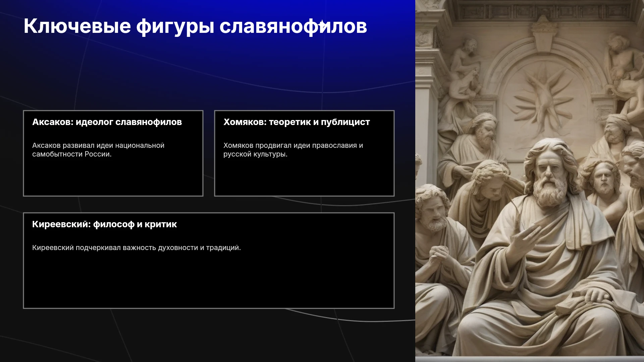Select the title "Ключевые фигуры славянофилов"
Viewport: 644px width, 362px height.
point(195,26)
